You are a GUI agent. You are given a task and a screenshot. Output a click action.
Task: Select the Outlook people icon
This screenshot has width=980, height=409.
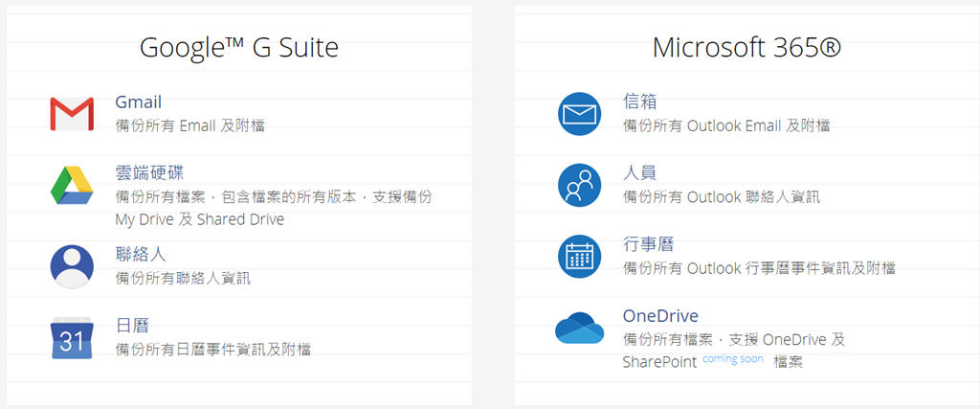point(579,185)
